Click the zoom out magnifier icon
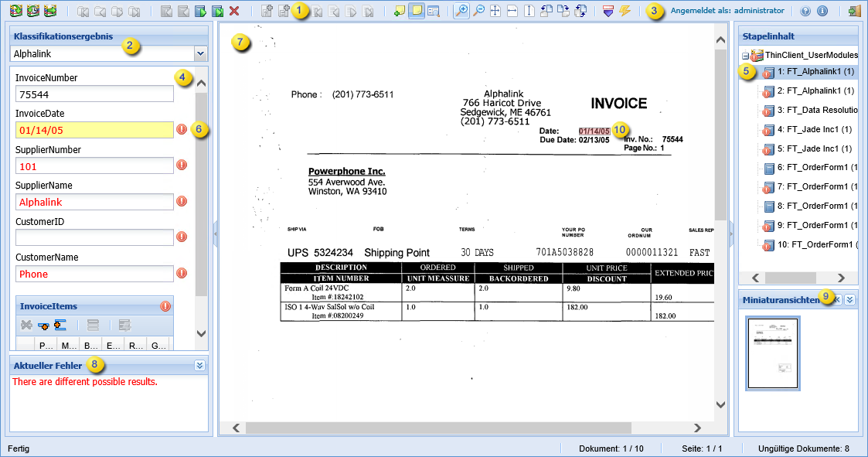This screenshot has width=868, height=457. tap(478, 12)
